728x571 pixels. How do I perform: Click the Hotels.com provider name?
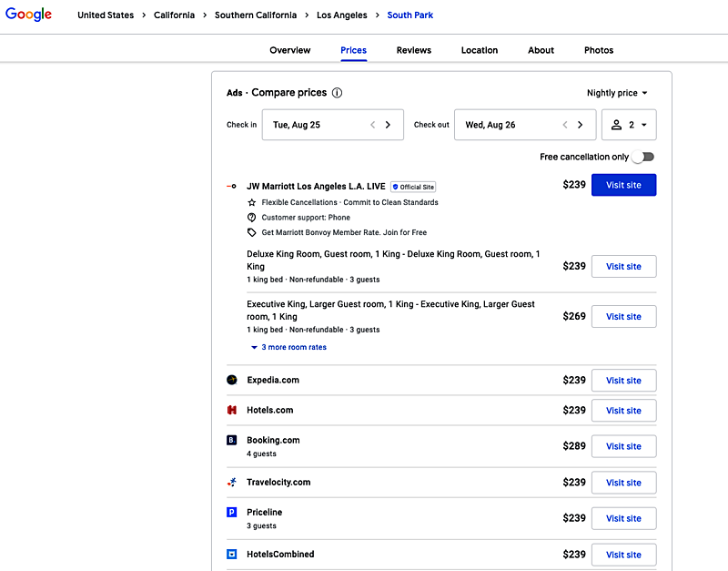269,410
